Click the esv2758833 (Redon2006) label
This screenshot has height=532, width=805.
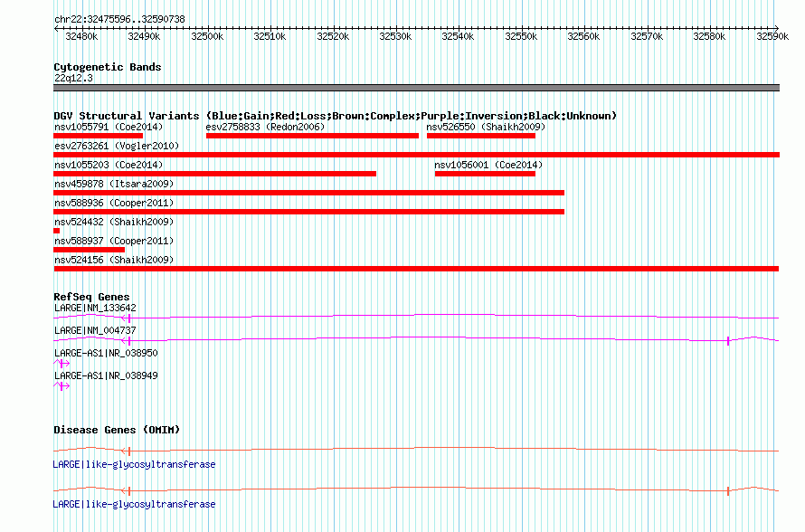[265, 127]
